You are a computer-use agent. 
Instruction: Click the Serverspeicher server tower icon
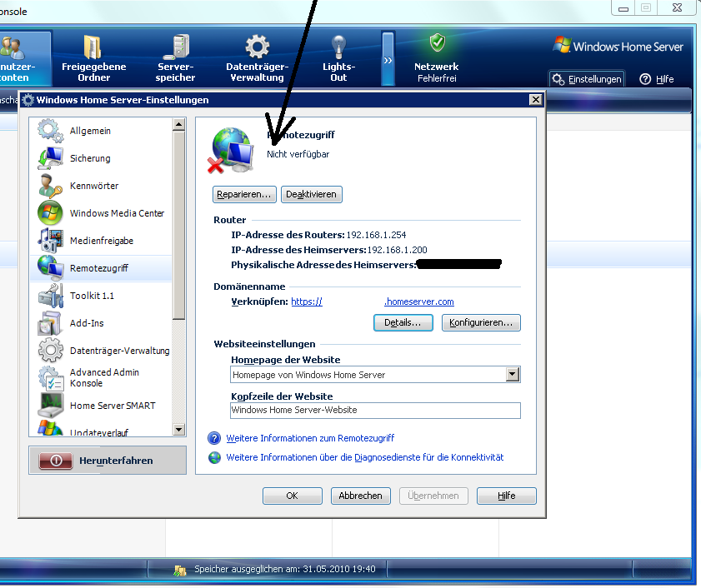(x=176, y=47)
